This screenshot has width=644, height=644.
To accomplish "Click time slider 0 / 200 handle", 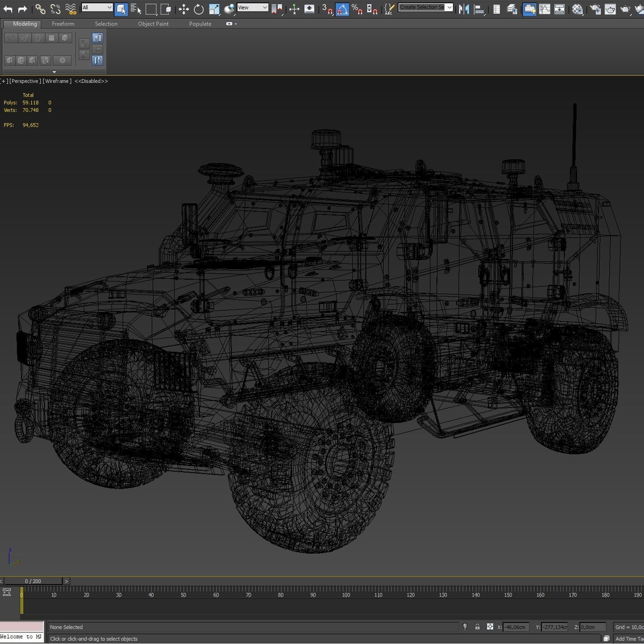I will coord(33,581).
